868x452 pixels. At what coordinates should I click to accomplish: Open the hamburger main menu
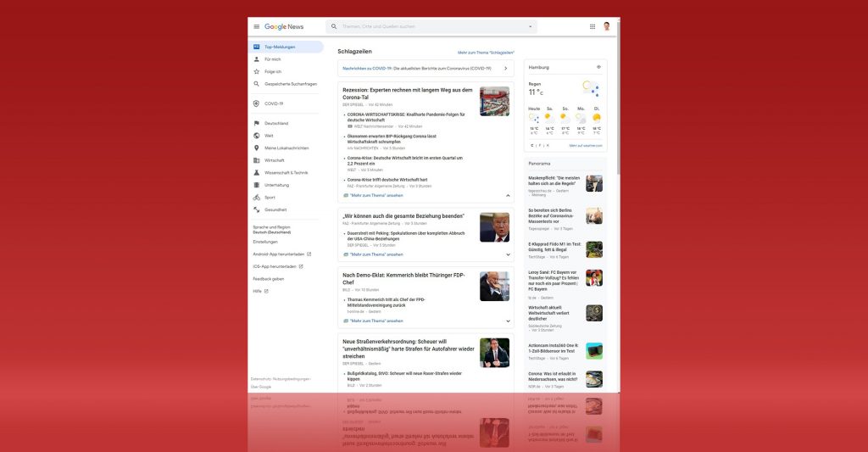[x=256, y=26]
